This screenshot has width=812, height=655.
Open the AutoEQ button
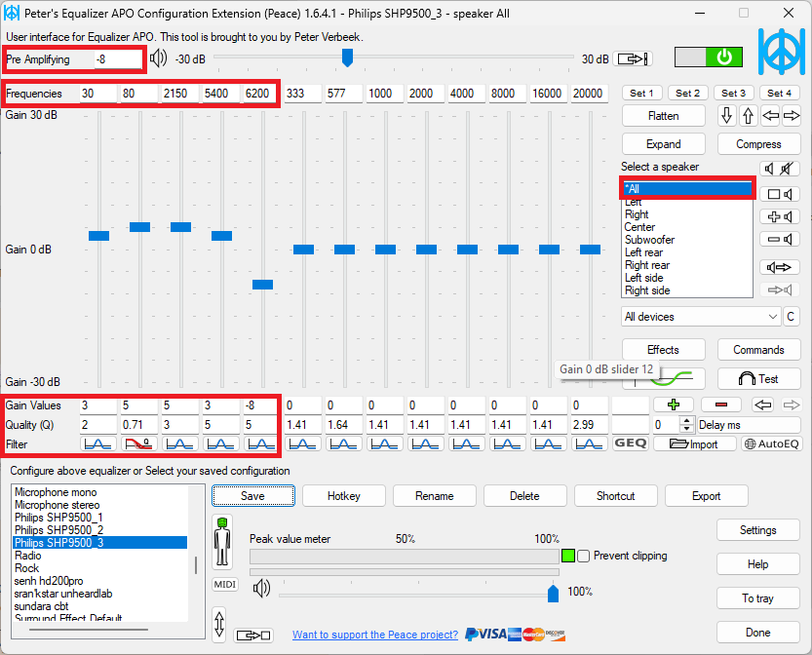pyautogui.click(x=772, y=443)
